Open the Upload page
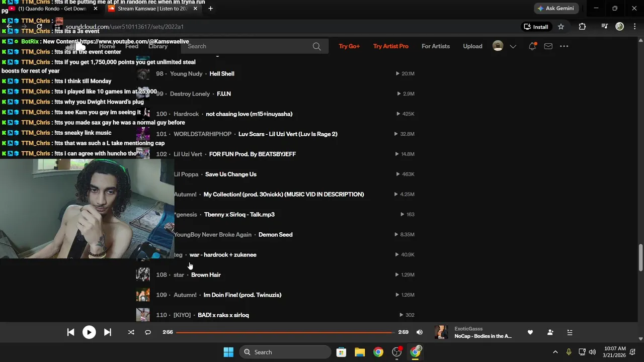Viewport: 644px width, 362px height. click(x=472, y=46)
